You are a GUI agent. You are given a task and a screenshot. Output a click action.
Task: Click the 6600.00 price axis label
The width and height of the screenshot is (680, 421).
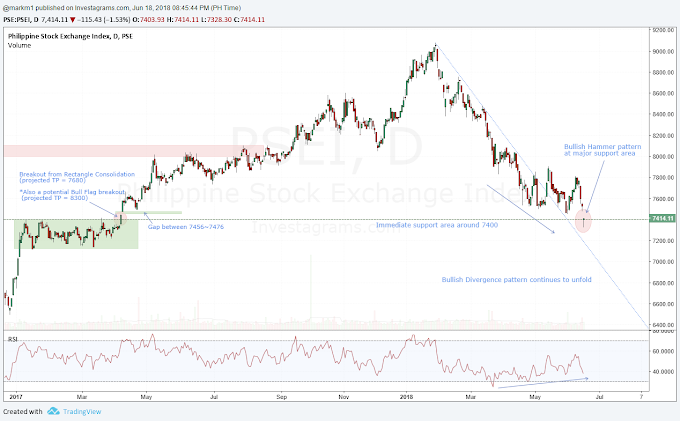(x=664, y=304)
